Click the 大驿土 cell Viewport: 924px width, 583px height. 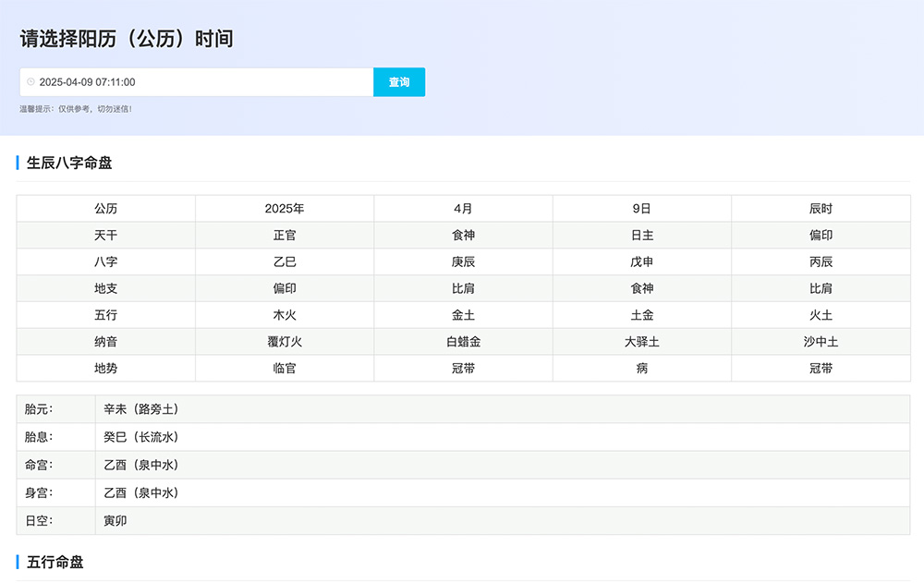pyautogui.click(x=642, y=341)
